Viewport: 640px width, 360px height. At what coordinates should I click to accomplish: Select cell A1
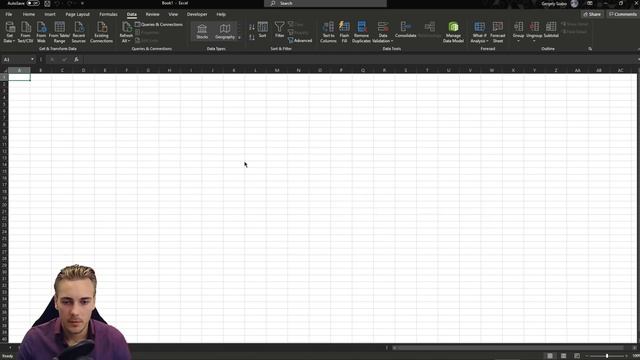(x=19, y=77)
